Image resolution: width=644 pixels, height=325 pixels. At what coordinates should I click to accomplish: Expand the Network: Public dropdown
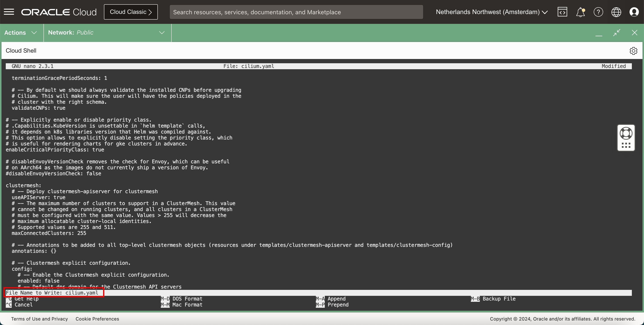tap(106, 33)
